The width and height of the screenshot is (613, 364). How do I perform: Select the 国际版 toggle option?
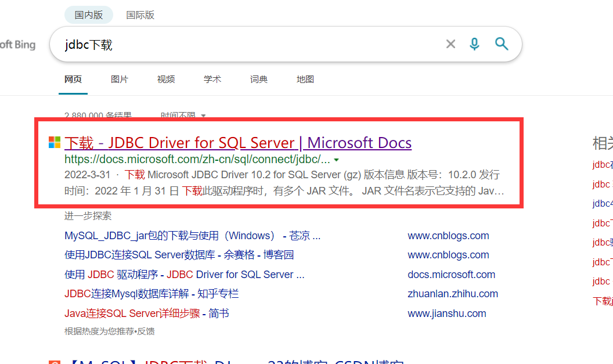coord(140,15)
